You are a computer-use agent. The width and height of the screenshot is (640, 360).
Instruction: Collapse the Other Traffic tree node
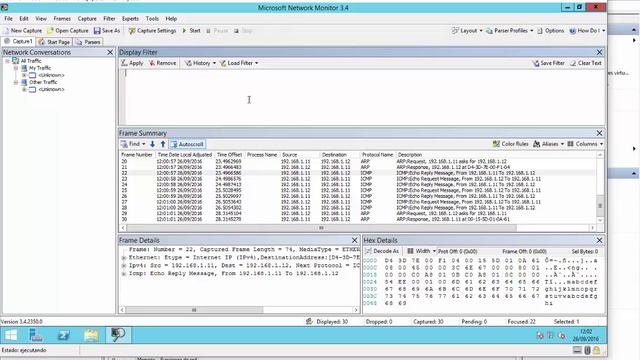(x=16, y=82)
